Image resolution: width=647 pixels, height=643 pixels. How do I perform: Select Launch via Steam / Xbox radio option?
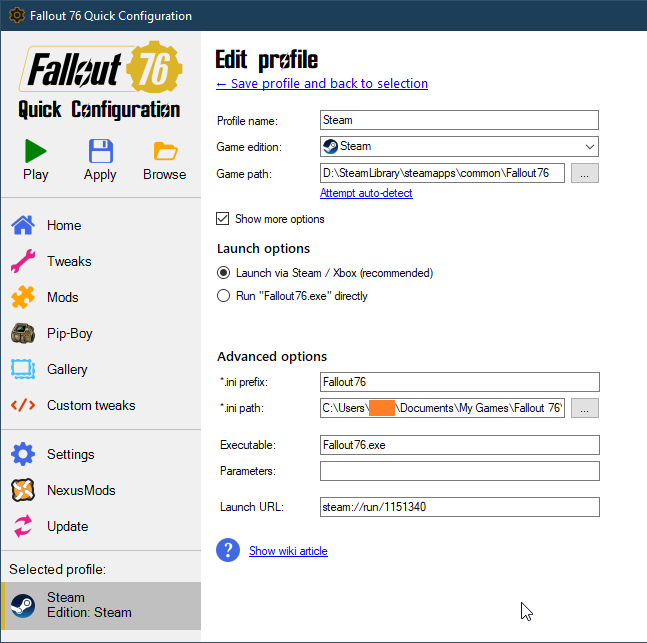(x=223, y=273)
